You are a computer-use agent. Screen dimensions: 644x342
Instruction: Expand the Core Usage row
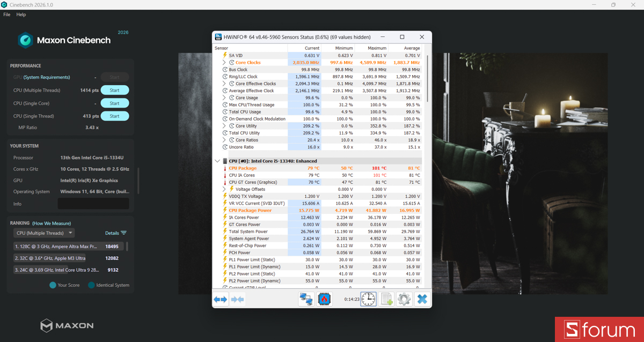224,98
